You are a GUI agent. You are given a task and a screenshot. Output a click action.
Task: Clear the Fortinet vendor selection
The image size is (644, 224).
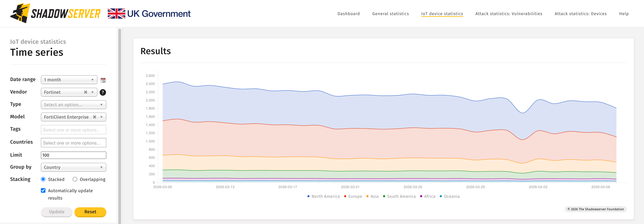(x=85, y=92)
